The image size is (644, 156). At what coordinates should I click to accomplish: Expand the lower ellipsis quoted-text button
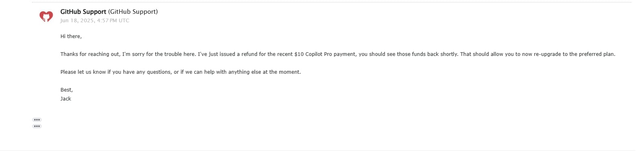[x=37, y=126]
